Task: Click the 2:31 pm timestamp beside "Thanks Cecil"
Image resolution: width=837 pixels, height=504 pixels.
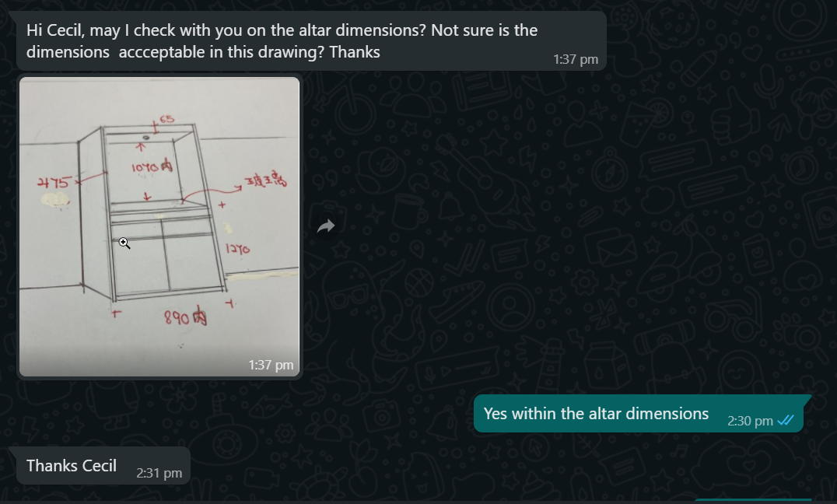Action: 159,472
